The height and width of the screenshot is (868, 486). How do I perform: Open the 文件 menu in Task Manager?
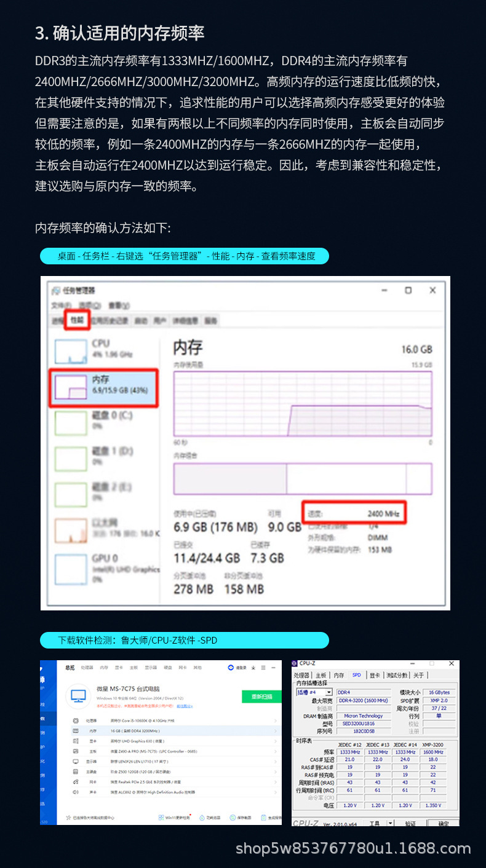[x=57, y=305]
